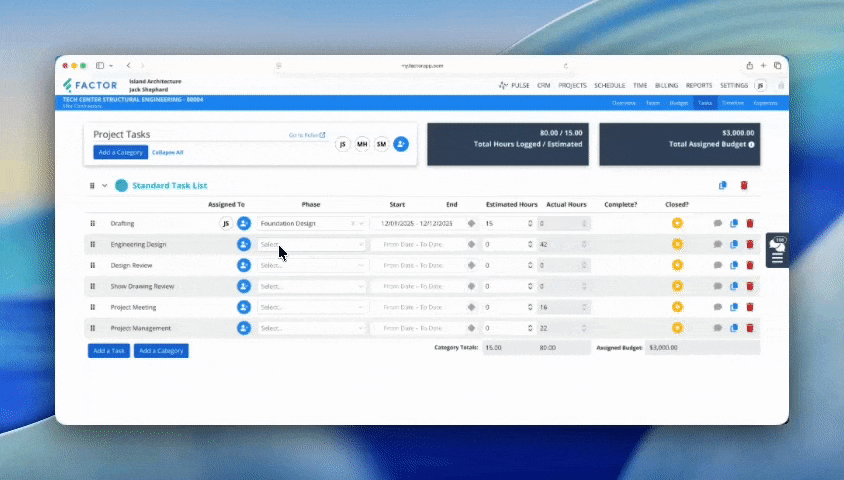Image resolution: width=844 pixels, height=480 pixels.
Task: Open the Projects menu
Action: pyautogui.click(x=572, y=85)
